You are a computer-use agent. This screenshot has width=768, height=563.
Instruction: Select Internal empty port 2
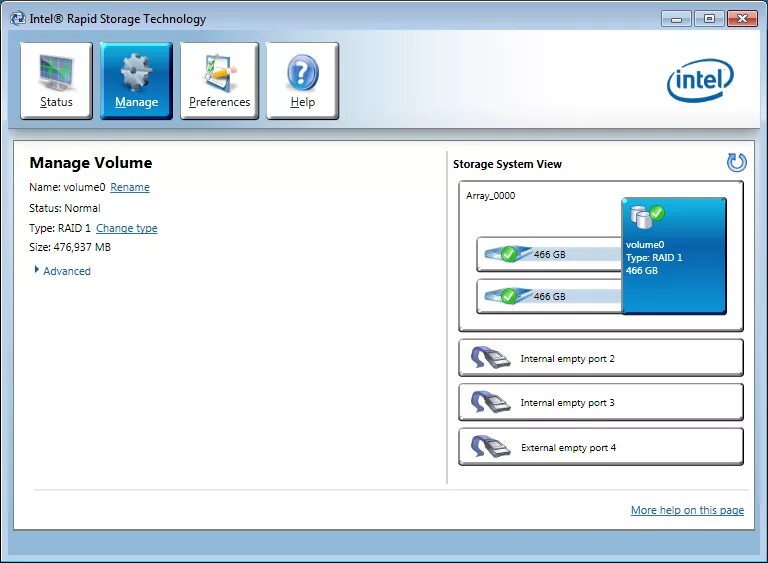[x=600, y=358]
